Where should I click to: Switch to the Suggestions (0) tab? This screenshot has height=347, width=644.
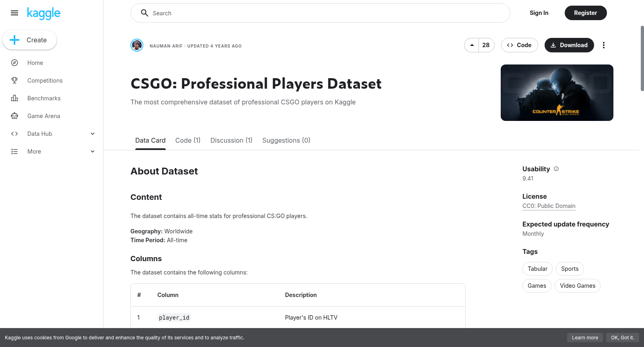point(286,140)
